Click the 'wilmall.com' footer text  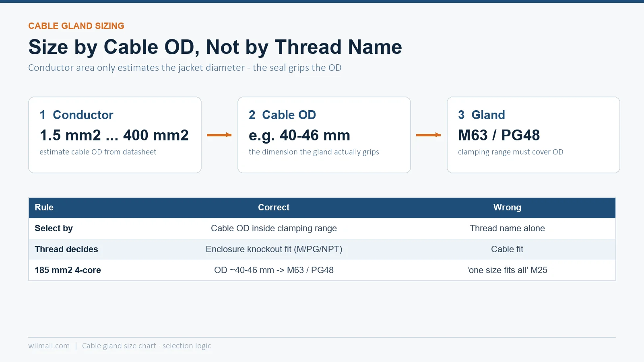pos(49,346)
